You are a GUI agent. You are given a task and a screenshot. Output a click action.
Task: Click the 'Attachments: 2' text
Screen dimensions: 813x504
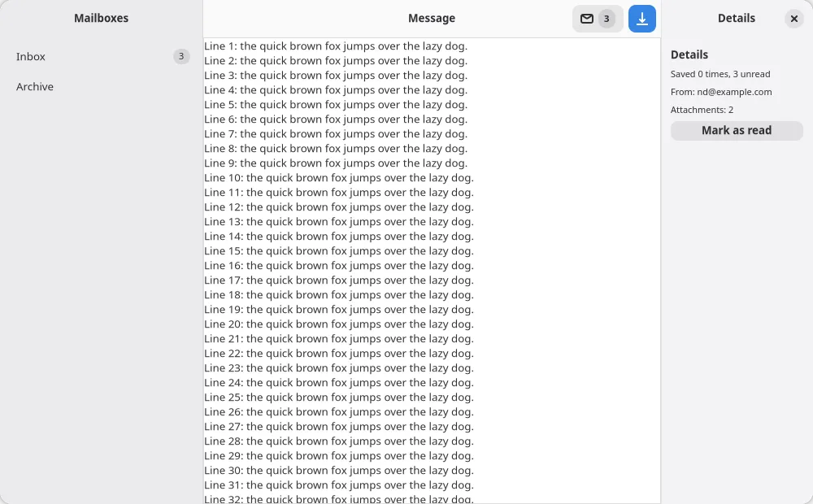[702, 110]
